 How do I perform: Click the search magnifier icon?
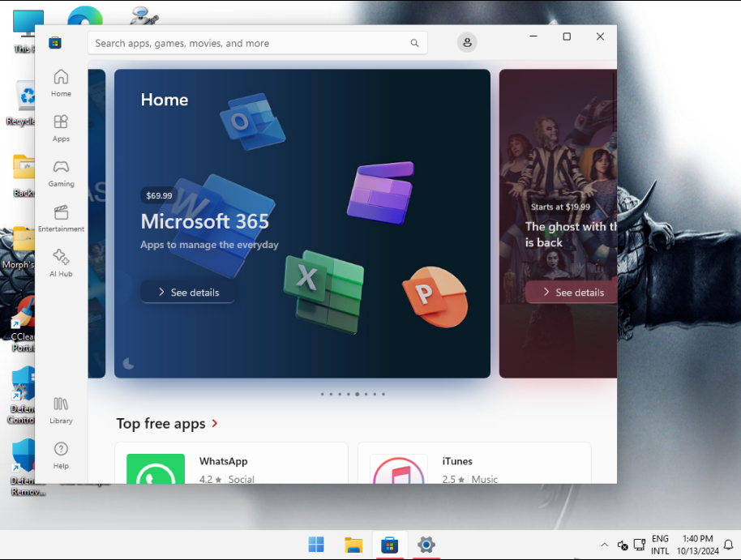[x=414, y=43]
